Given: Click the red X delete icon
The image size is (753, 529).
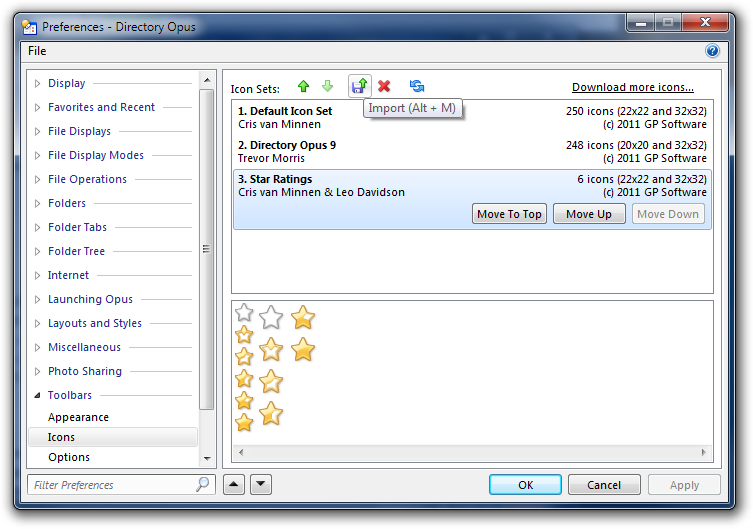Looking at the screenshot, I should 384,86.
